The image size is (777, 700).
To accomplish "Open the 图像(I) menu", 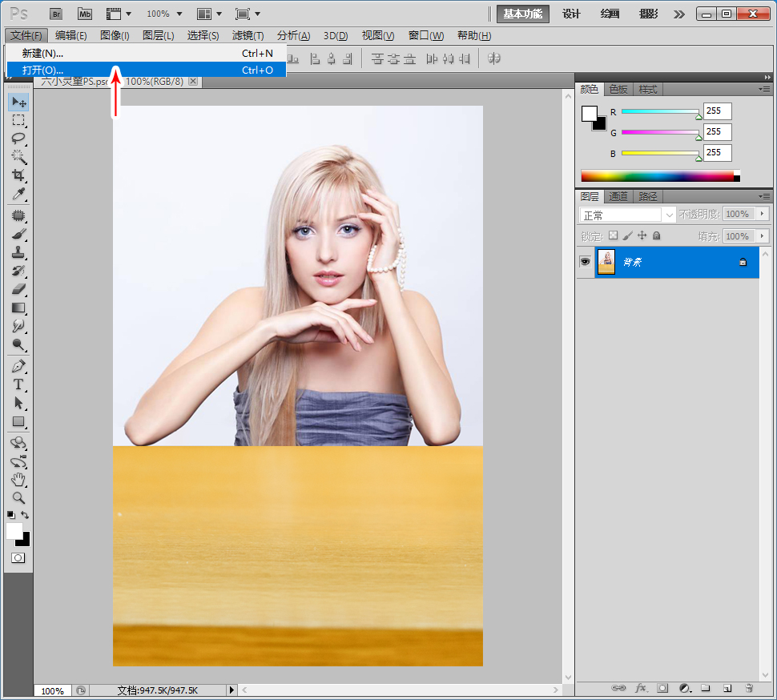I will [115, 36].
